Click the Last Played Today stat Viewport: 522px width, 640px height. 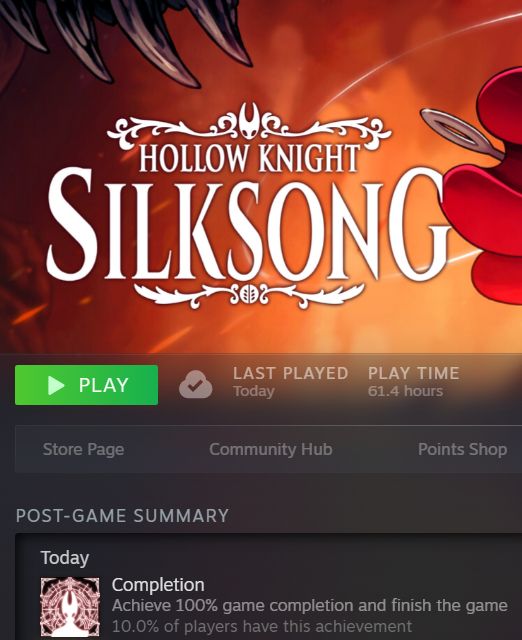click(x=290, y=382)
